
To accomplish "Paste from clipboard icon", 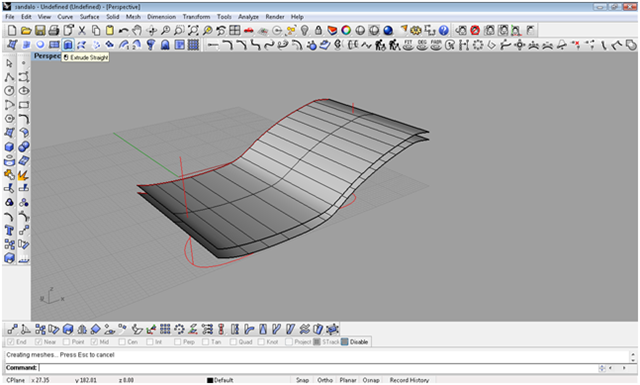I will tap(109, 31).
